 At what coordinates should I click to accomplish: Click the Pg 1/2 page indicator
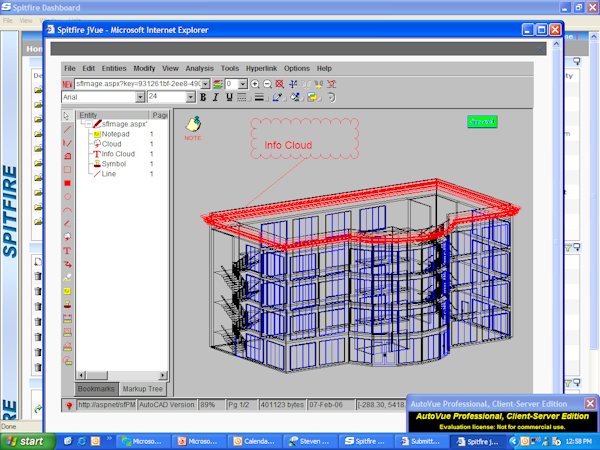(241, 404)
